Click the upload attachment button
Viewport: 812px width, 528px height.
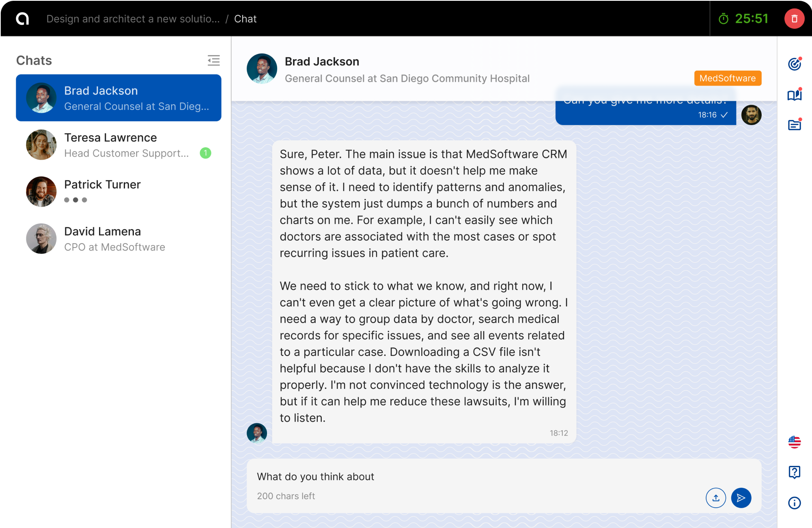pos(716,498)
